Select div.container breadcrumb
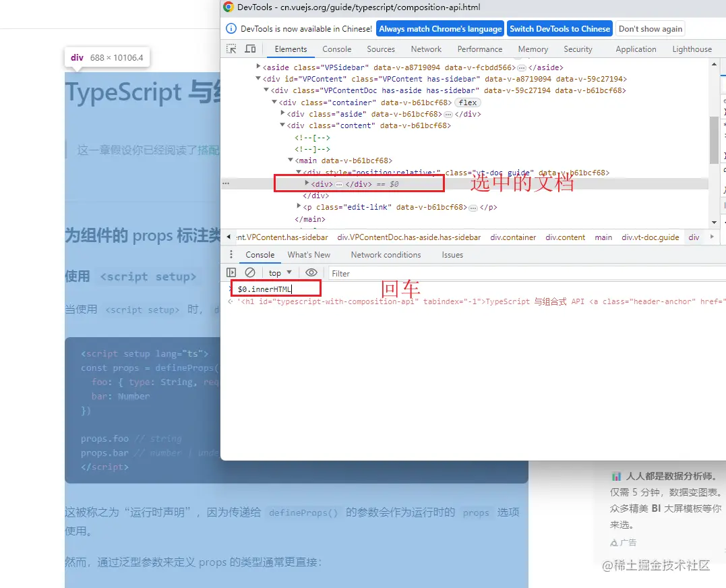The width and height of the screenshot is (726, 588). pos(513,237)
